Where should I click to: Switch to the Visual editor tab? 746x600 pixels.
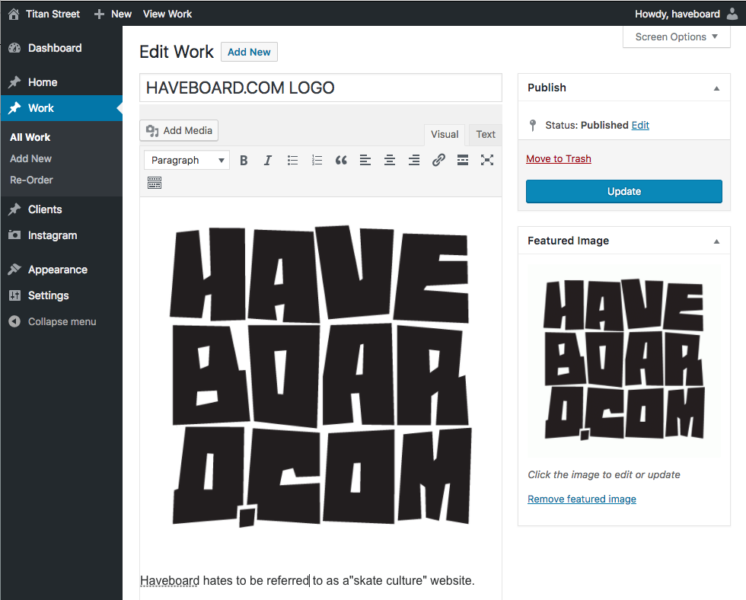[x=444, y=134]
